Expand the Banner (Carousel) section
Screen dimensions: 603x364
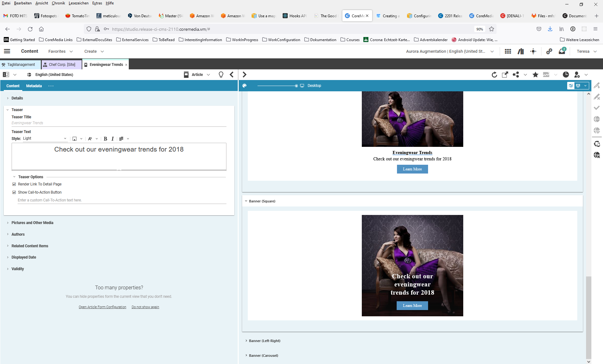coord(263,355)
